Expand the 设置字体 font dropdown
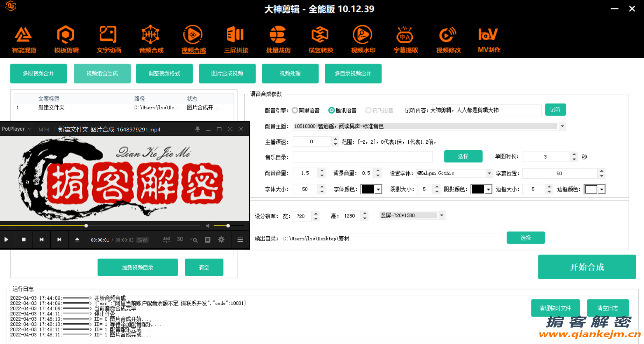 489,173
